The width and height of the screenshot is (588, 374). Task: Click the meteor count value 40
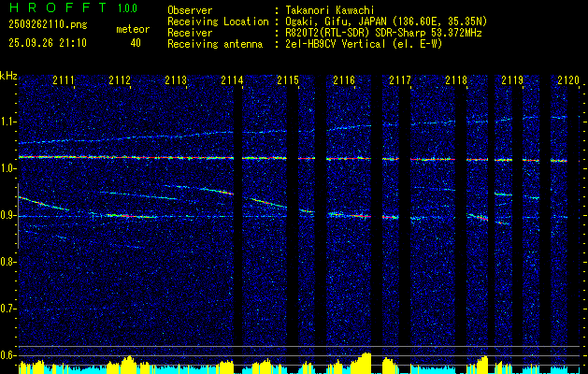click(x=136, y=43)
